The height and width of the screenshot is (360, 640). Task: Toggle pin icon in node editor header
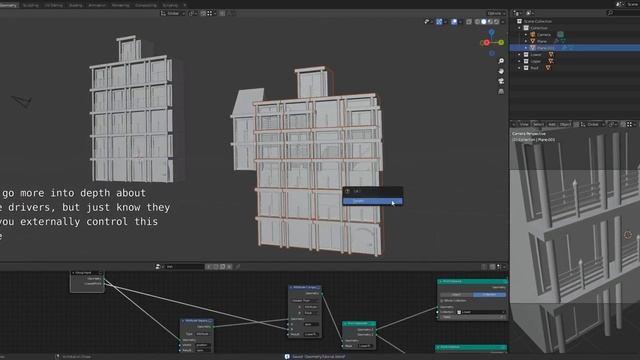[238, 267]
